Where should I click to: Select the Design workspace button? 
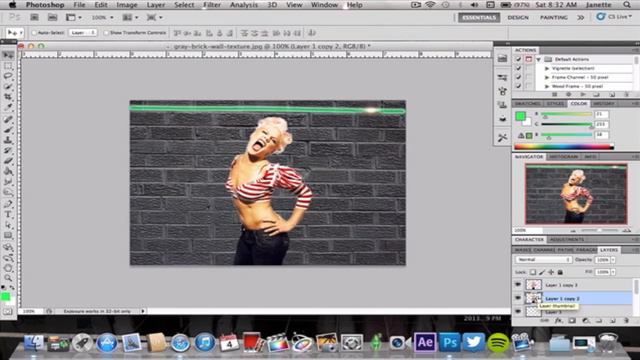coord(518,18)
